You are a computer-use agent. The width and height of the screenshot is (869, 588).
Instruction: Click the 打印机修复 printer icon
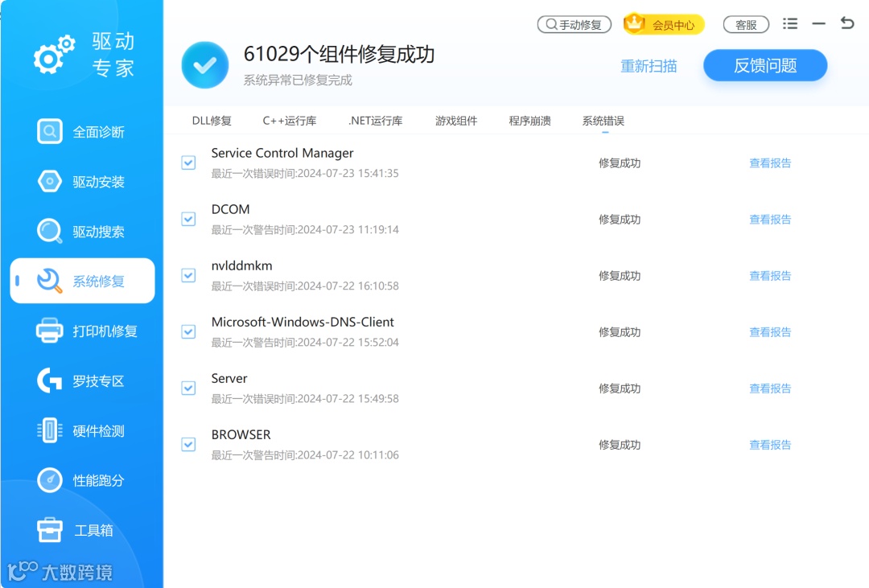click(49, 331)
